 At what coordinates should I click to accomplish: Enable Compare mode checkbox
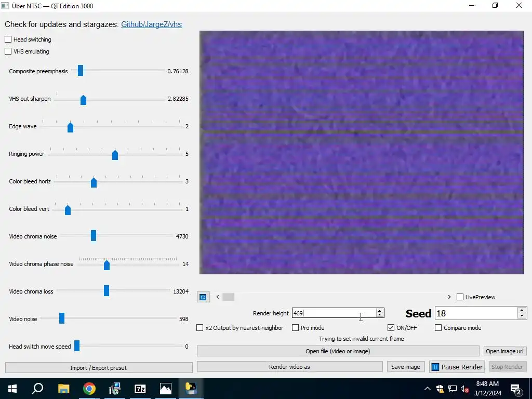click(438, 328)
